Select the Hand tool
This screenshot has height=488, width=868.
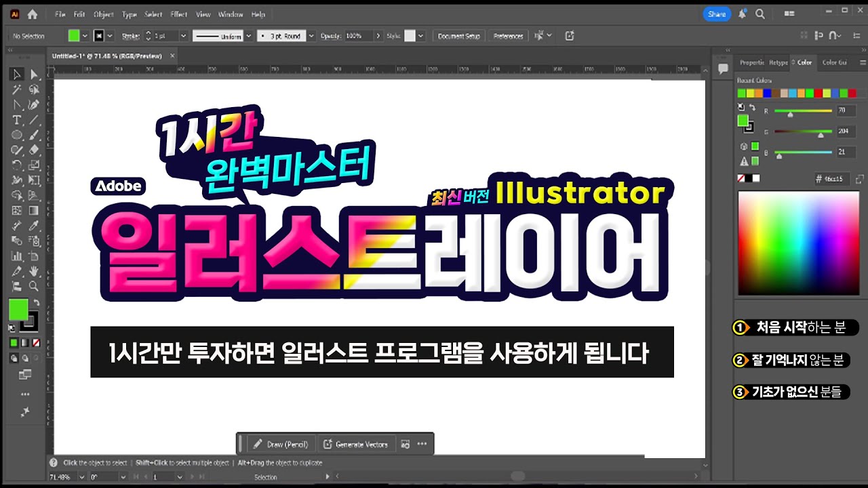tap(34, 271)
